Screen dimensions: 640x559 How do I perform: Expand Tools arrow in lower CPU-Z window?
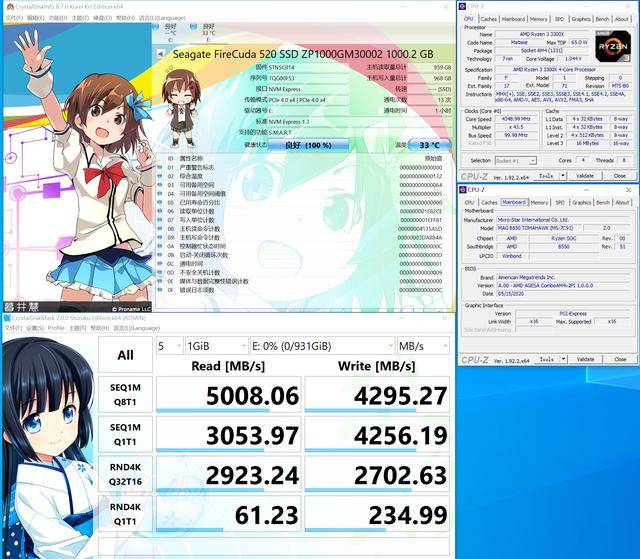(x=563, y=359)
